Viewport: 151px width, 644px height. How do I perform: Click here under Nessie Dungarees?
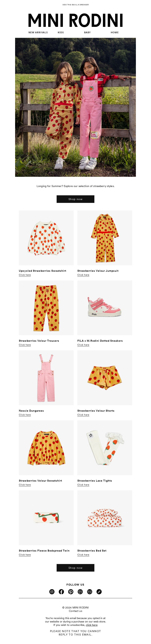[25, 415]
